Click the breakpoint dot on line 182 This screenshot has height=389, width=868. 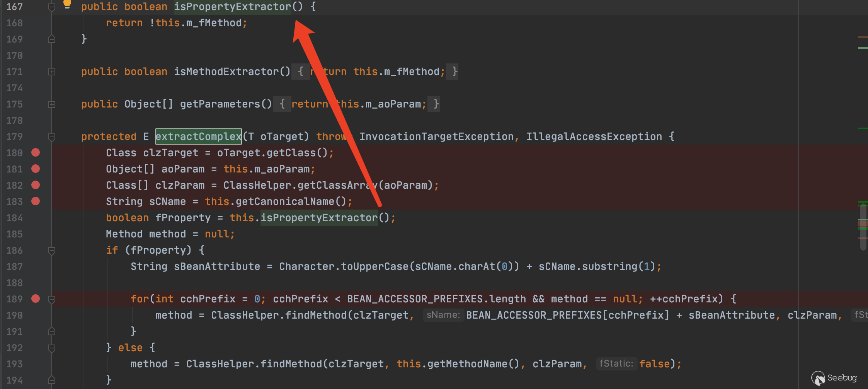click(36, 185)
